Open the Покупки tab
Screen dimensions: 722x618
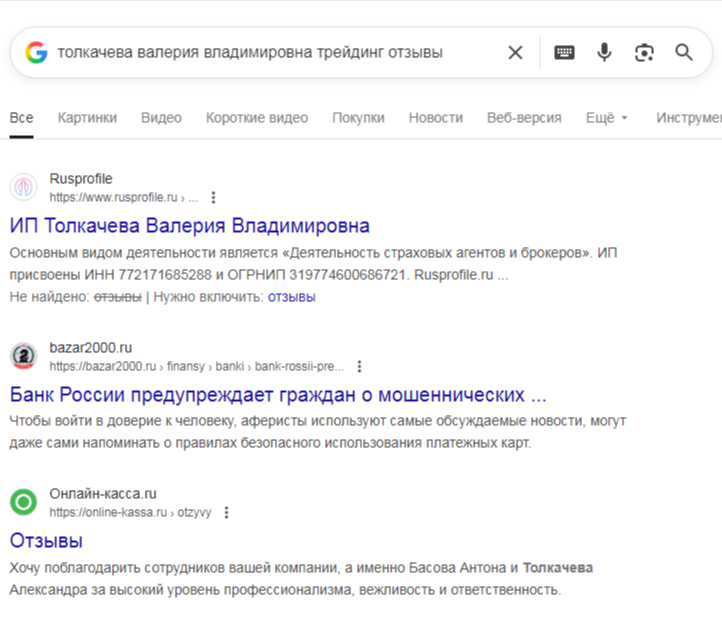[x=358, y=118]
